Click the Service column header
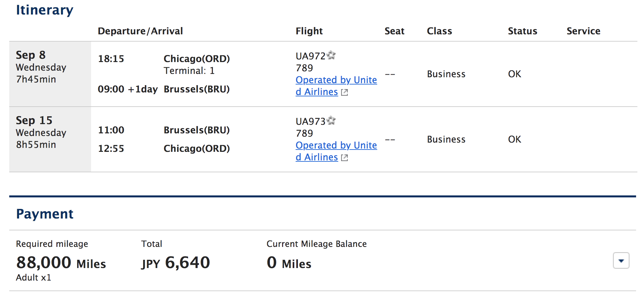The height and width of the screenshot is (305, 644). coord(583,31)
